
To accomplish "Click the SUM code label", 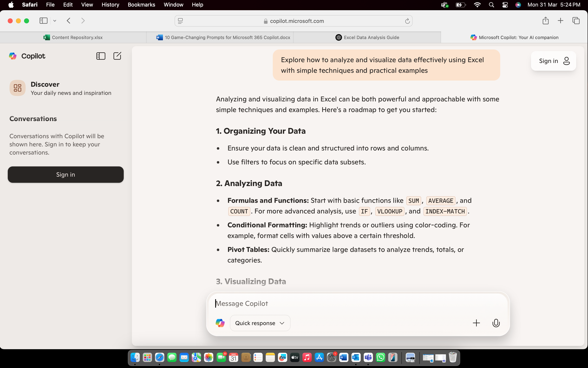I will pyautogui.click(x=414, y=201).
